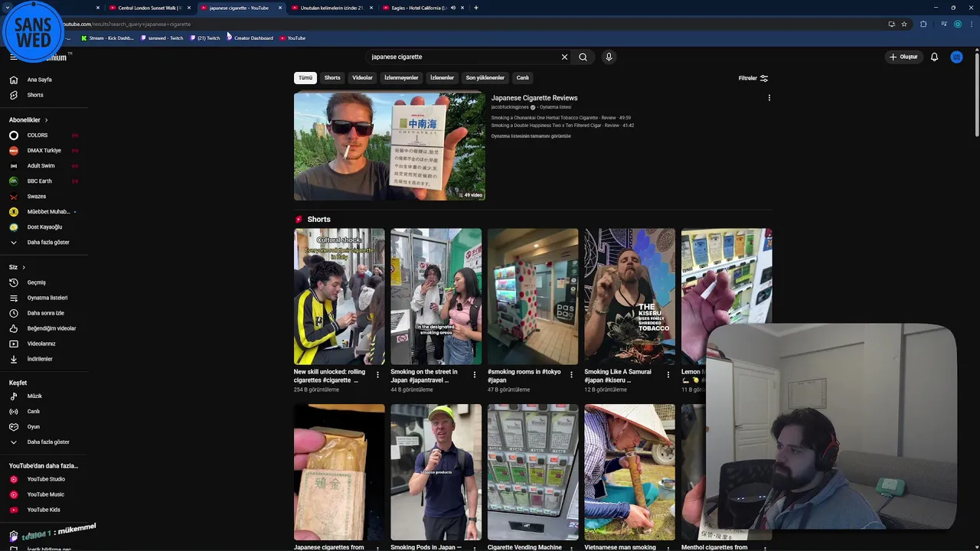
Task: Select the Canlı filter chip
Action: click(x=522, y=78)
